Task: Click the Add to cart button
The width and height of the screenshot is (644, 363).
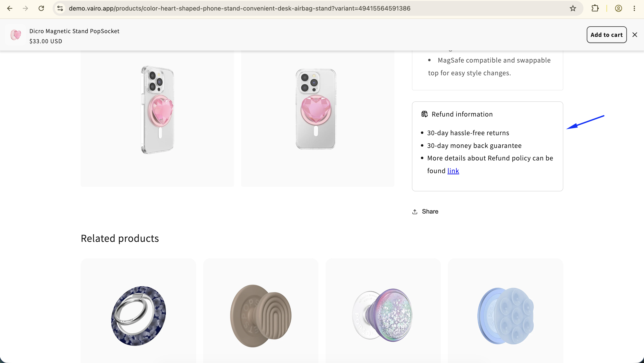Action: (606, 35)
